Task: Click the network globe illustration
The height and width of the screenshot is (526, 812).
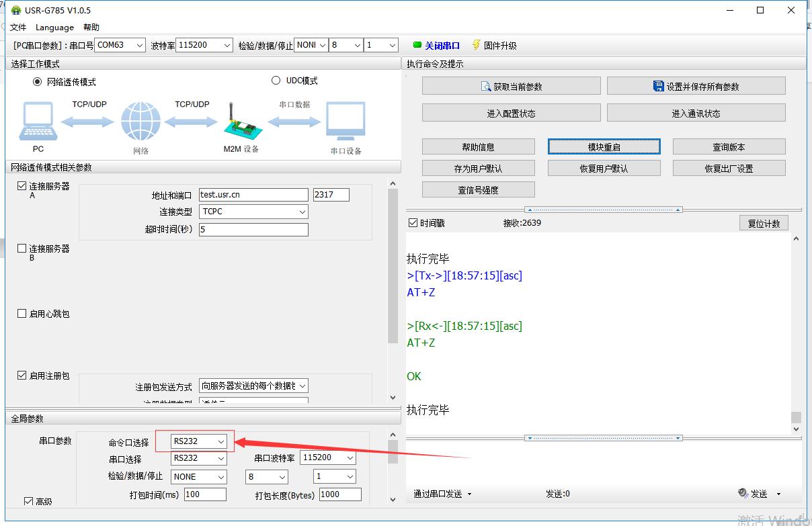Action: point(141,122)
